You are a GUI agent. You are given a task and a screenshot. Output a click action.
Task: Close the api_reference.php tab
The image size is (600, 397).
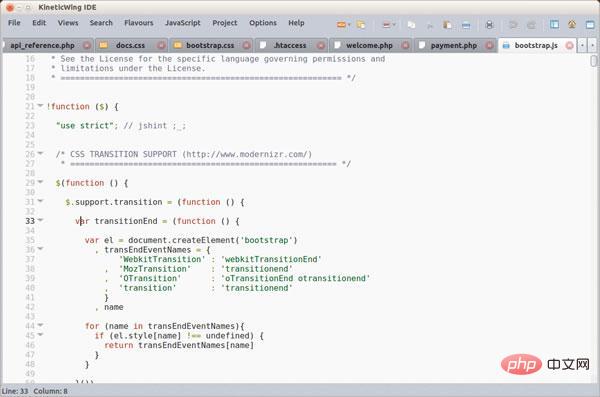pyautogui.click(x=87, y=45)
